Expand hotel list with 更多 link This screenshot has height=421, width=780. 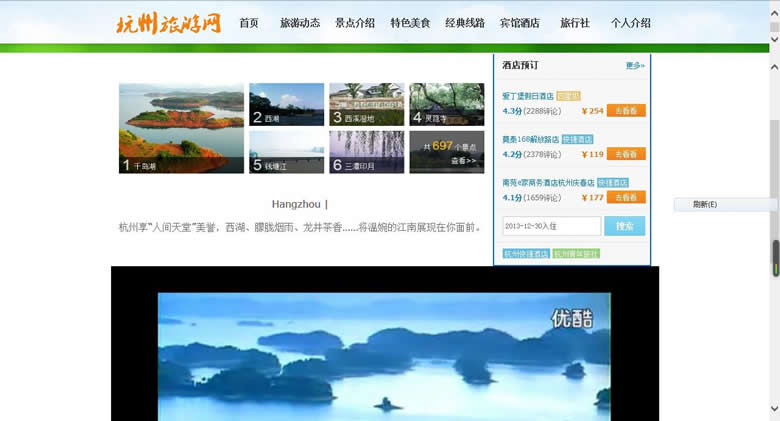pyautogui.click(x=635, y=66)
